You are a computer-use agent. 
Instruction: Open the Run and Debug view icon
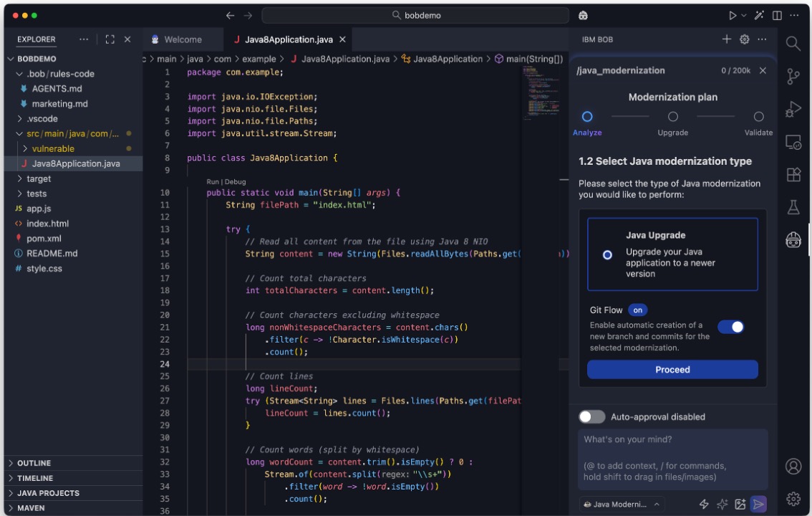793,110
